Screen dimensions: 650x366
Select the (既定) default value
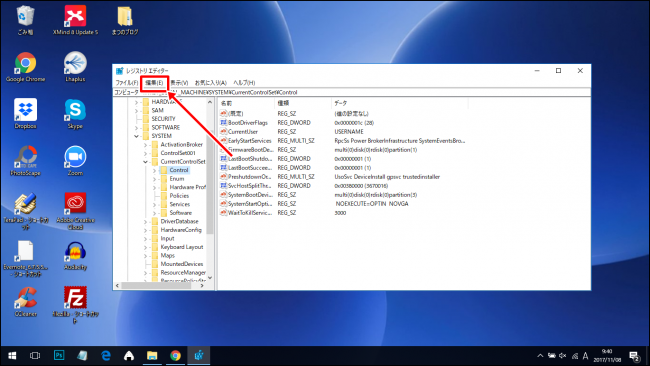[x=235, y=114]
